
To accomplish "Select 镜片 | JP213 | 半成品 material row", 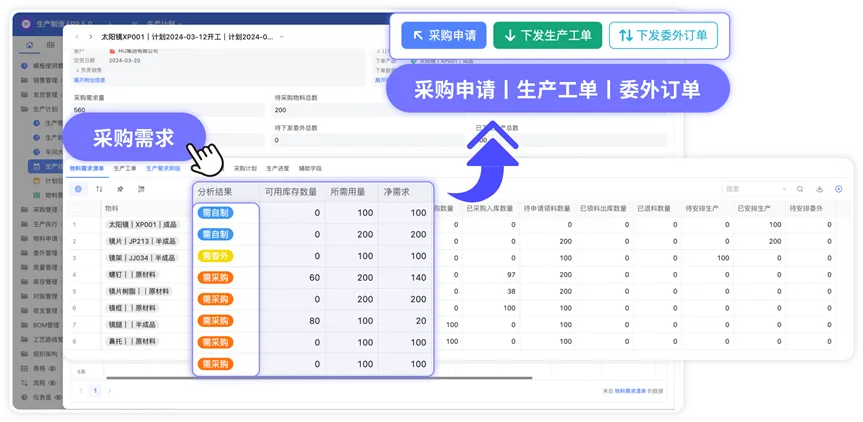I will pyautogui.click(x=141, y=241).
